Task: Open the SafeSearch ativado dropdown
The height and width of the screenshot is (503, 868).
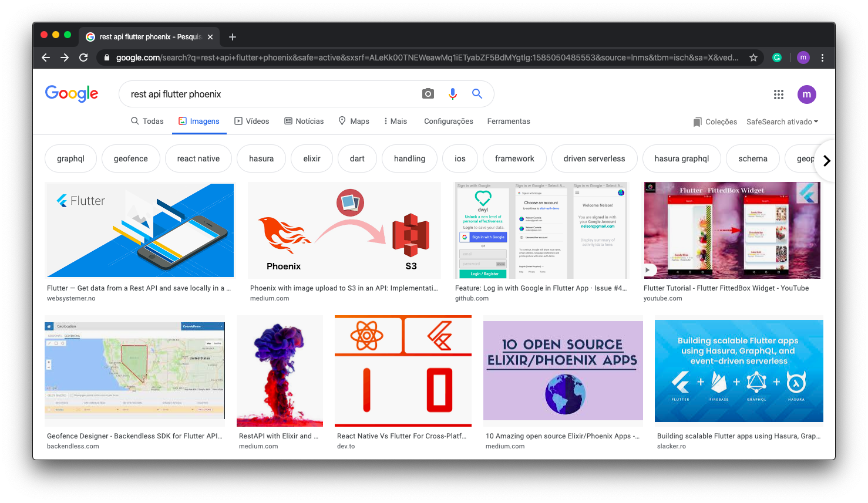Action: click(x=782, y=121)
